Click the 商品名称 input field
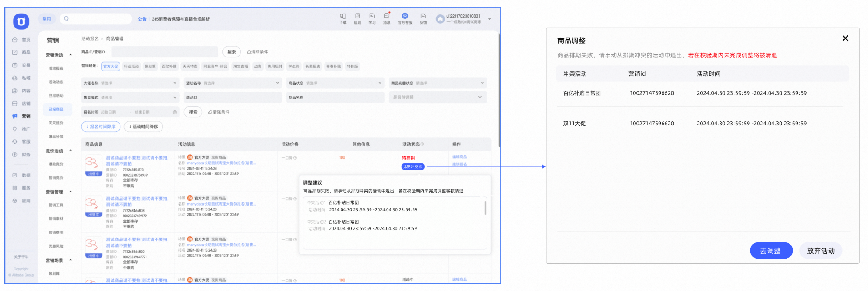 click(335, 97)
